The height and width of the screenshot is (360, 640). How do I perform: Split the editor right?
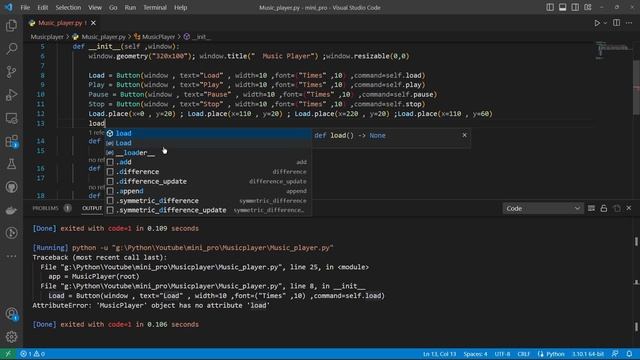click(x=616, y=23)
